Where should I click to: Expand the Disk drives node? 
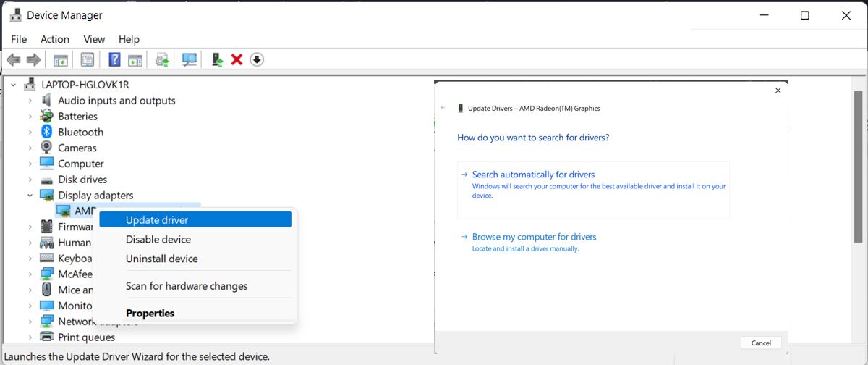(x=30, y=180)
